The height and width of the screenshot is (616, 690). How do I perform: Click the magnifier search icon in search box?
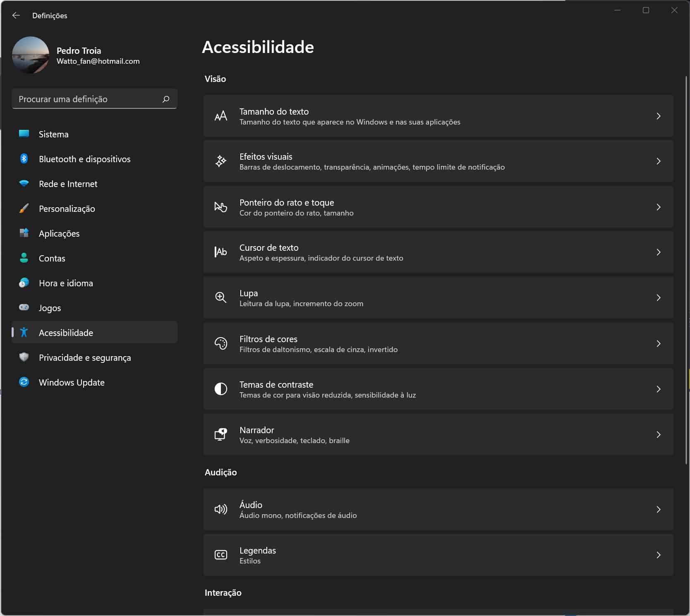click(x=166, y=99)
